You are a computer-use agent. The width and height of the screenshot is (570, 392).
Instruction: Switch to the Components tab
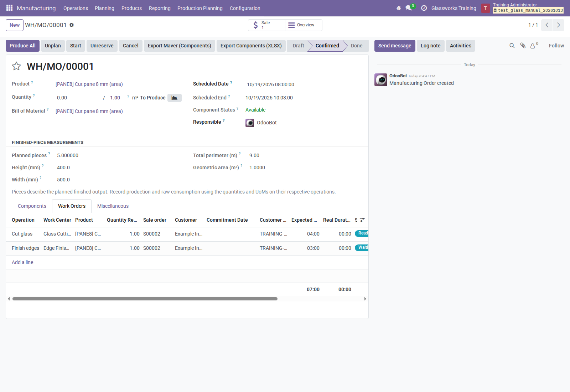coord(32,206)
